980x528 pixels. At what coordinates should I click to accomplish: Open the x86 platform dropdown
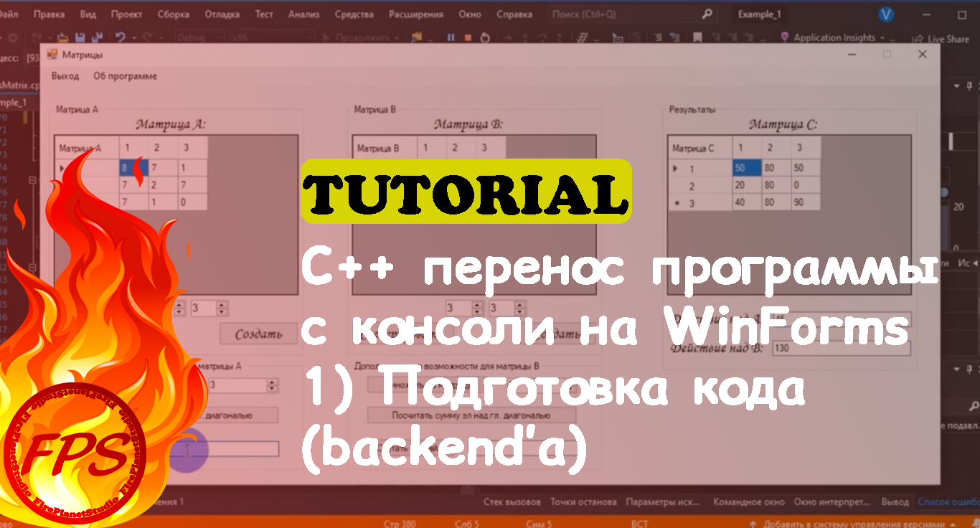pyautogui.click(x=271, y=38)
